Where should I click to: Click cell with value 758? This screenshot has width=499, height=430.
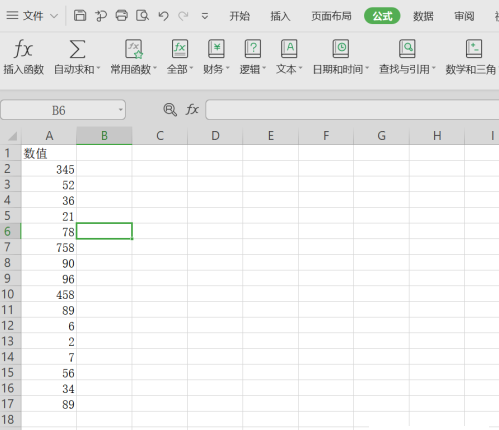pyautogui.click(x=49, y=247)
